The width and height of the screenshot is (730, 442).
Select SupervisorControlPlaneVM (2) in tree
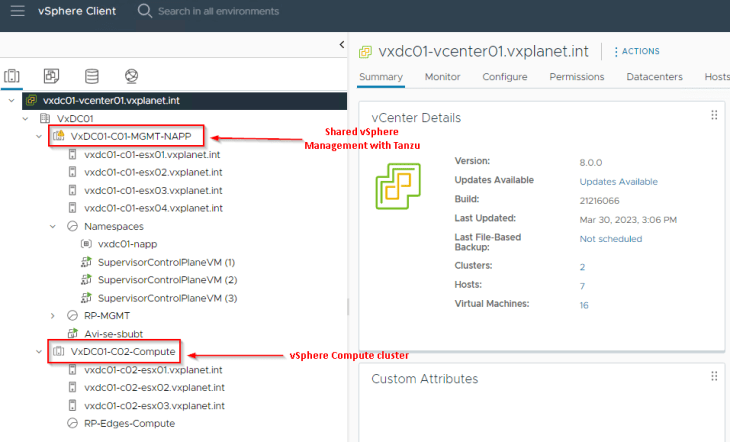[167, 280]
